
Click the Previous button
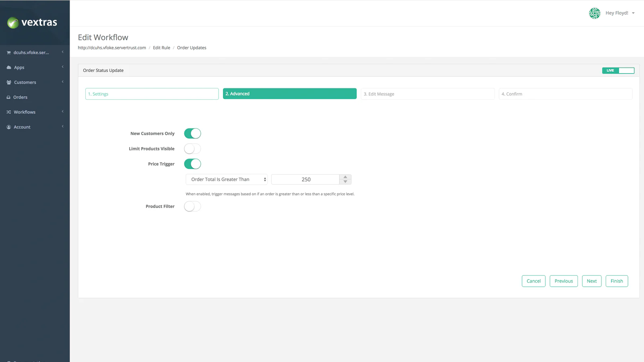563,281
